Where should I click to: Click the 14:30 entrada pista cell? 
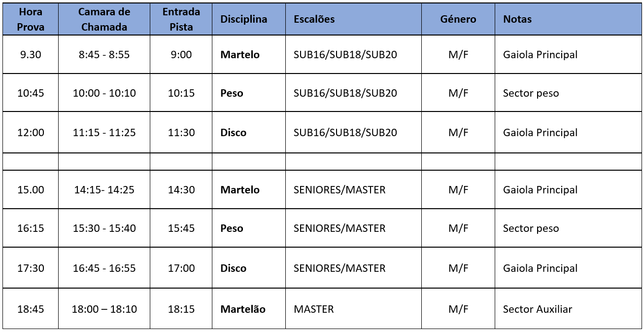pyautogui.click(x=181, y=190)
